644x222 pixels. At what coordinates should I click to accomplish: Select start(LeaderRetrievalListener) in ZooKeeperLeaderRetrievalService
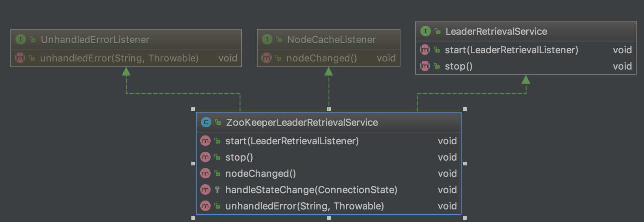(329, 141)
